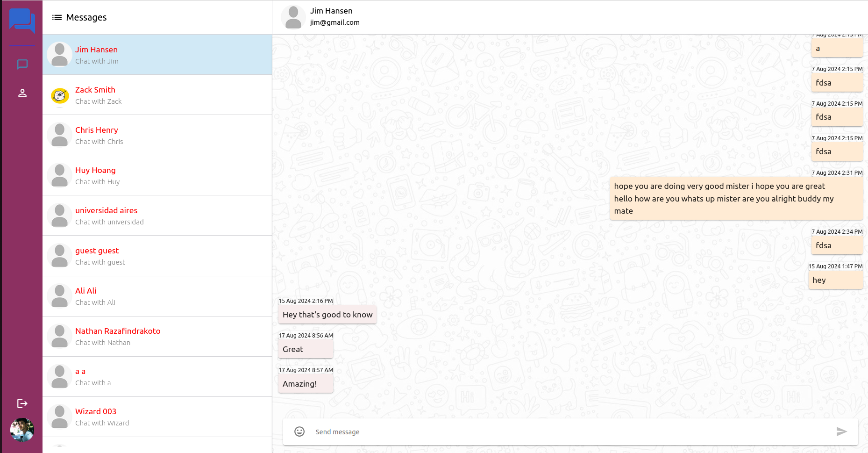Viewport: 868px width, 453px height.
Task: Open the chat messages sidebar icon
Action: [22, 64]
